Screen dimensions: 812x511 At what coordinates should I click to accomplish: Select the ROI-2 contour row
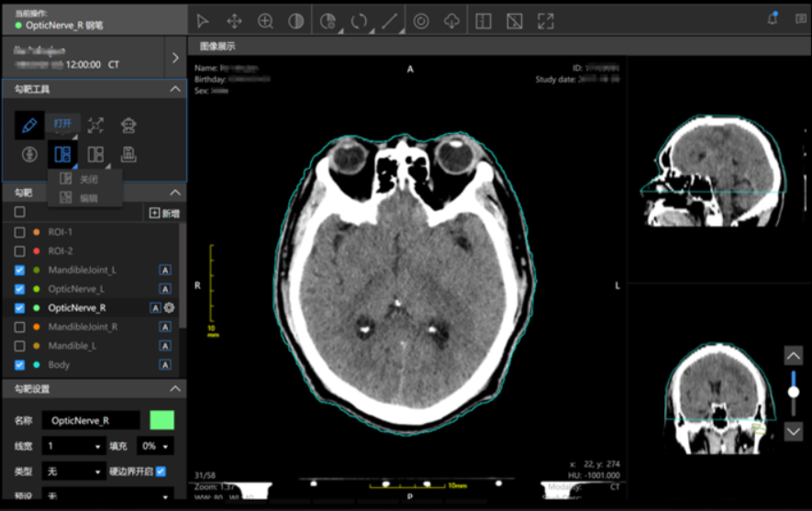(x=91, y=251)
